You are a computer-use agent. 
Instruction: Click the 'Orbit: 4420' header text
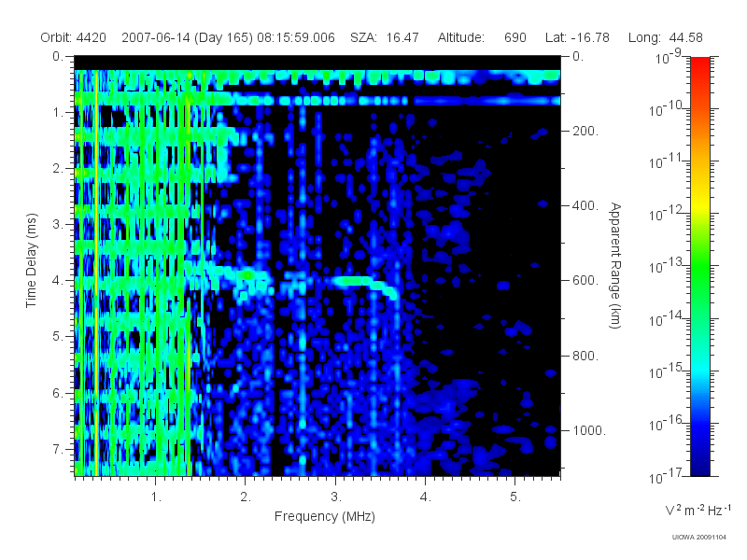pyautogui.click(x=74, y=37)
